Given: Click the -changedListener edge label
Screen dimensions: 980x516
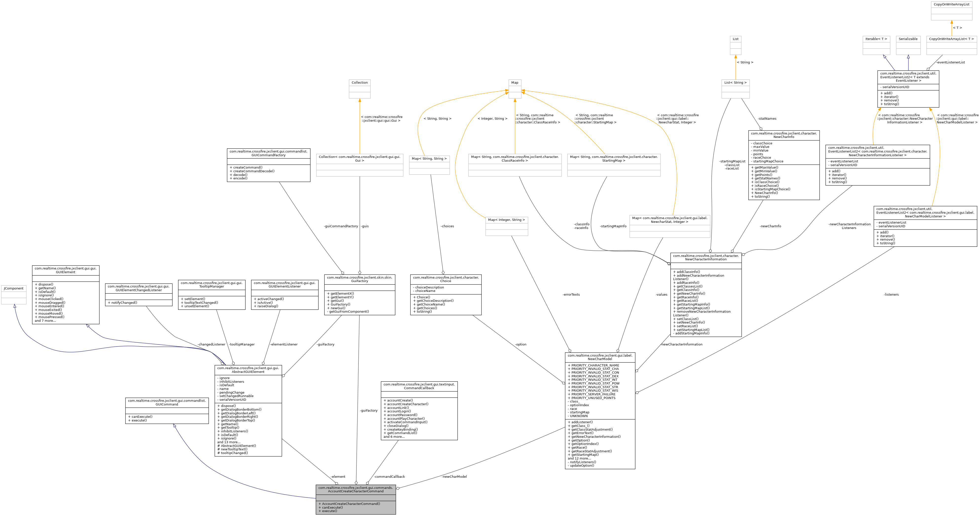Looking at the screenshot, I should click(211, 344).
